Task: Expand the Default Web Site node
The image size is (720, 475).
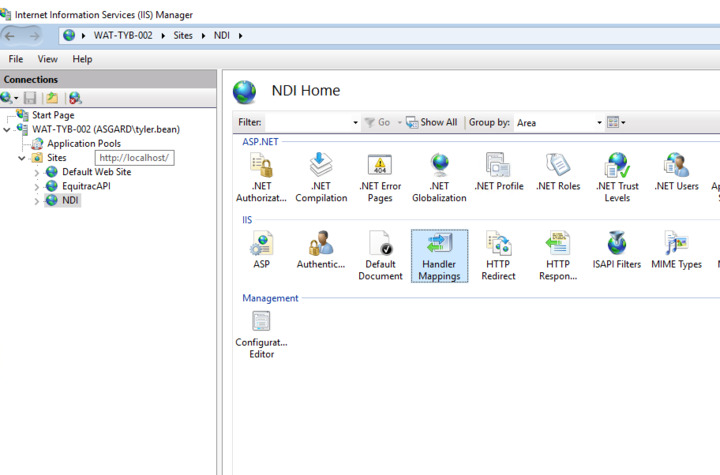Action: (37, 173)
